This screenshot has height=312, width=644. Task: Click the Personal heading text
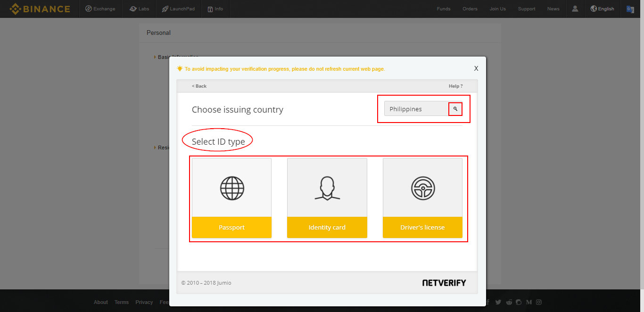click(x=158, y=33)
